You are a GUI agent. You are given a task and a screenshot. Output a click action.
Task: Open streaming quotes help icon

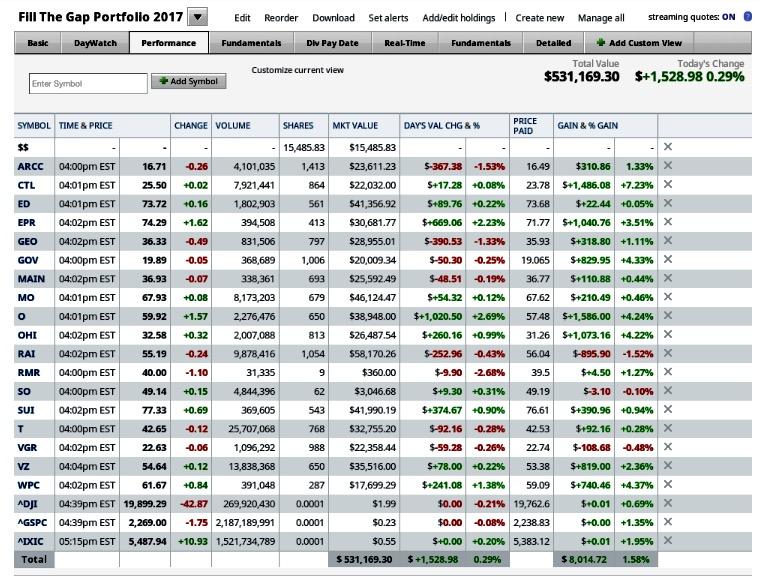(747, 16)
